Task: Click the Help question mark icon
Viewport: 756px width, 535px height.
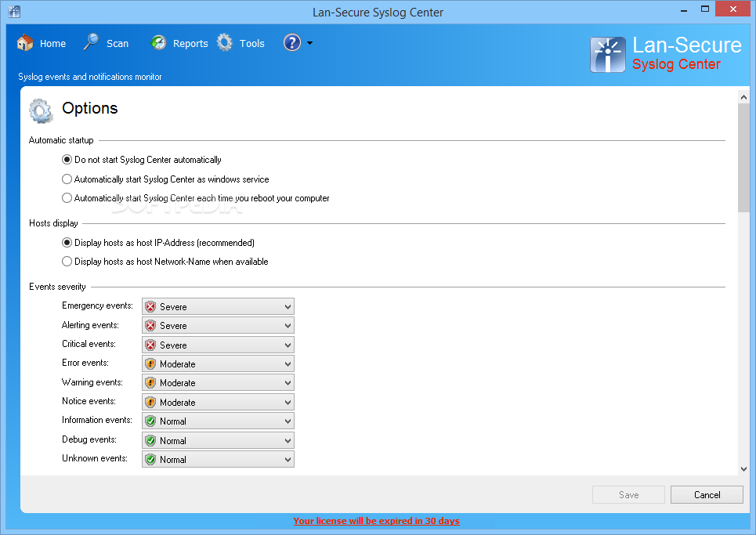Action: (x=291, y=42)
